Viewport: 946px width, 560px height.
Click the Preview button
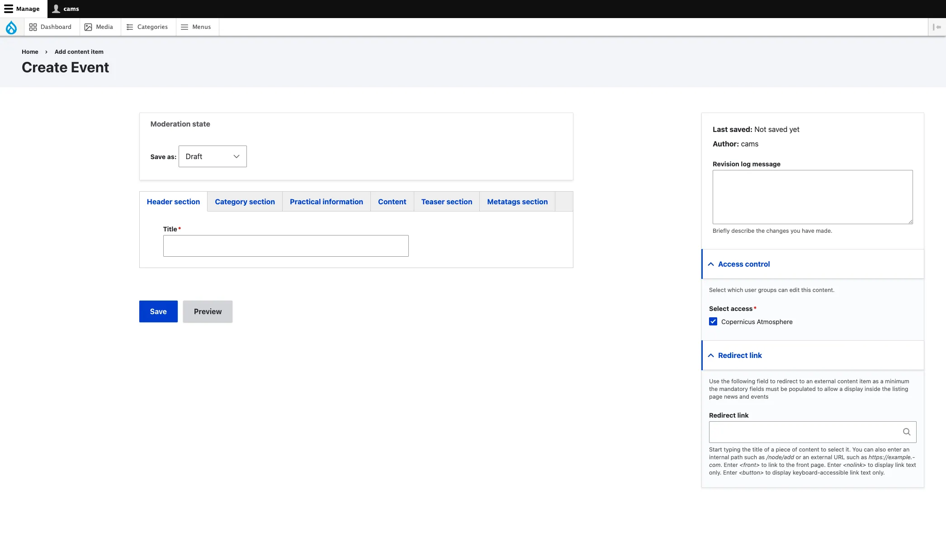[208, 311]
